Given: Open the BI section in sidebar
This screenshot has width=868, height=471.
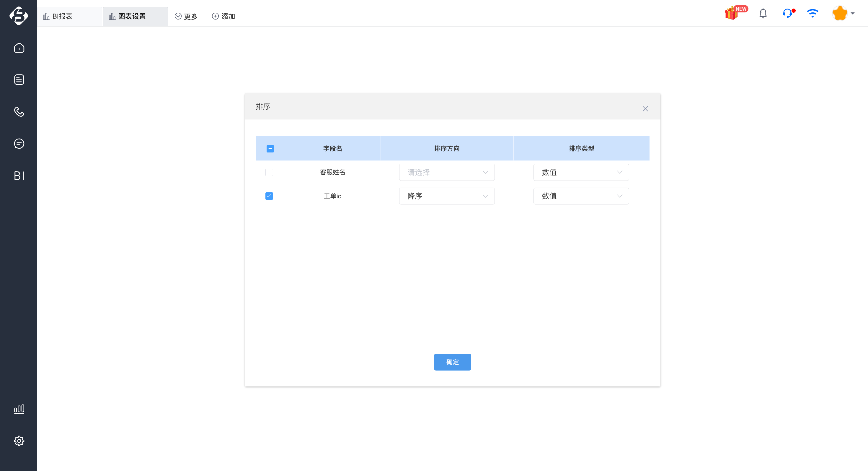Looking at the screenshot, I should 19,176.
